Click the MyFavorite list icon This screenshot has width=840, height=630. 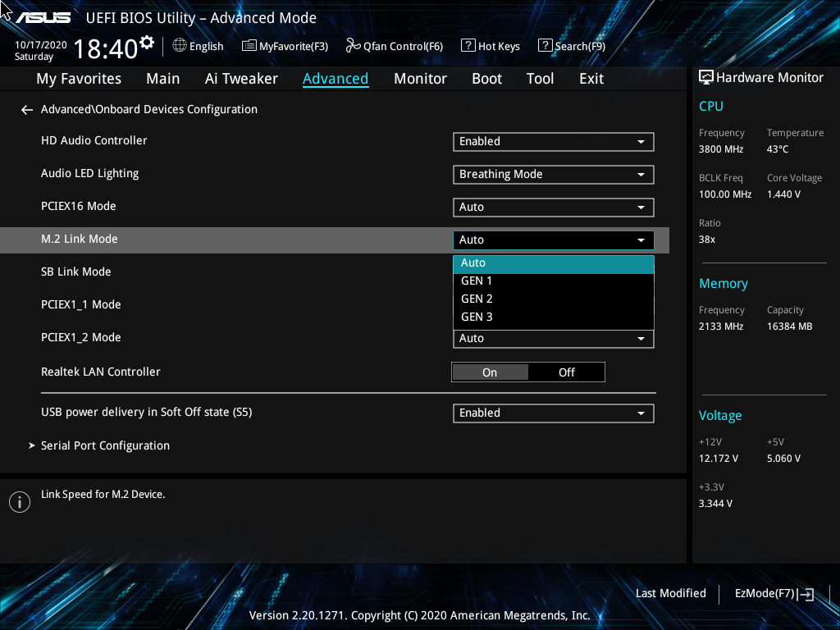click(249, 46)
